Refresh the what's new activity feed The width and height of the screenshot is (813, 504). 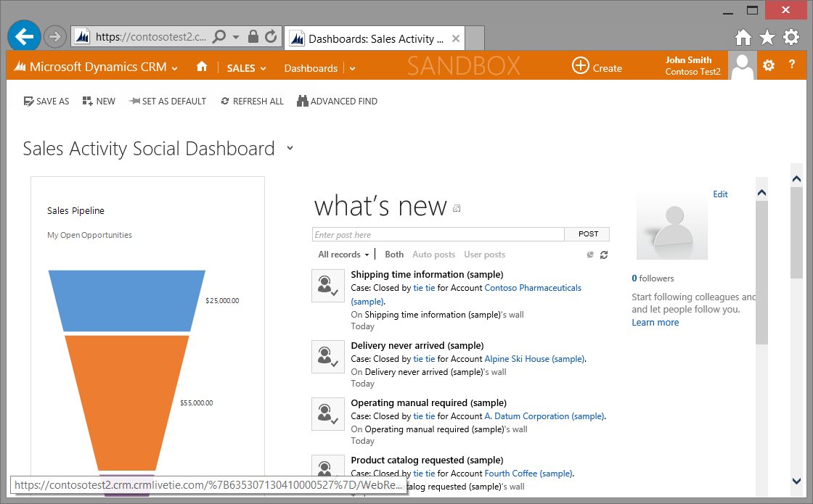604,255
